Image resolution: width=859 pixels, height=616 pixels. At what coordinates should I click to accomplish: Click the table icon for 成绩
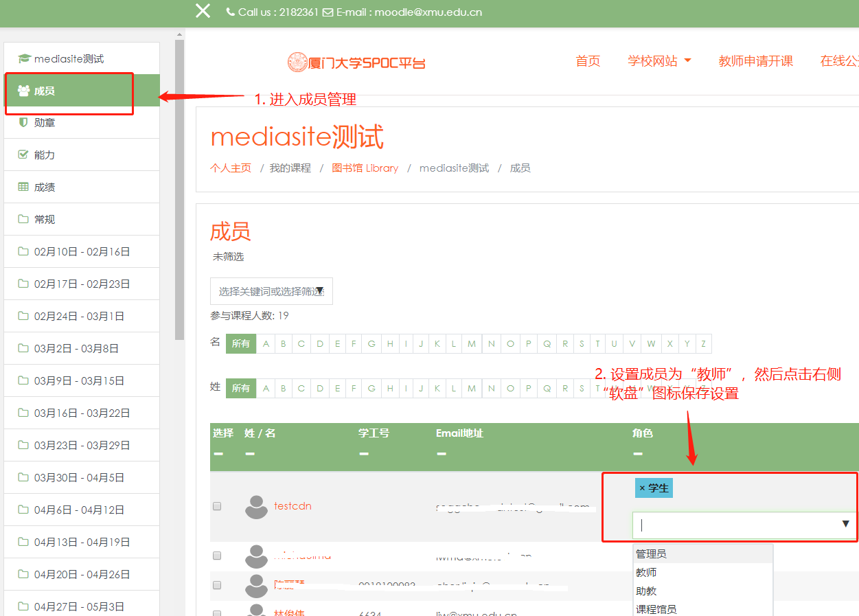[x=23, y=187]
